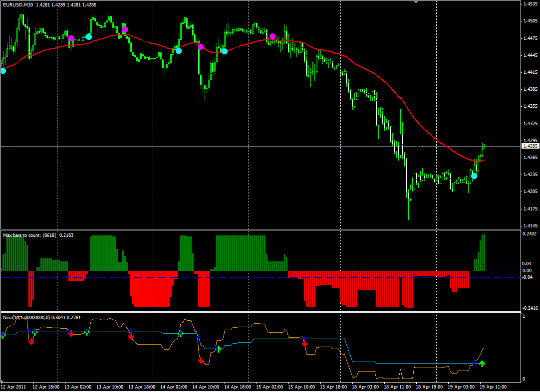Viewport: 540px width, 392px height.
Task: Click the EURUSD,M30 chart title text
Action: pos(18,5)
